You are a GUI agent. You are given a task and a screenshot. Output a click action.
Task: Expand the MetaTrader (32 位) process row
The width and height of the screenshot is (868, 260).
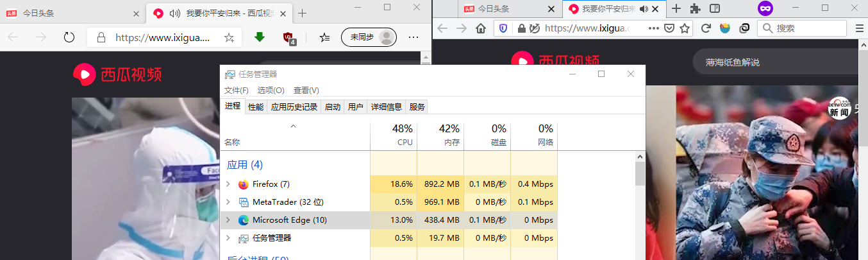tap(228, 202)
